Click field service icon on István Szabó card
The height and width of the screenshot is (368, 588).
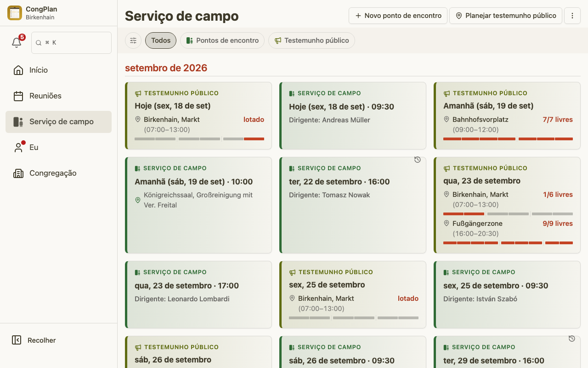[446, 272]
